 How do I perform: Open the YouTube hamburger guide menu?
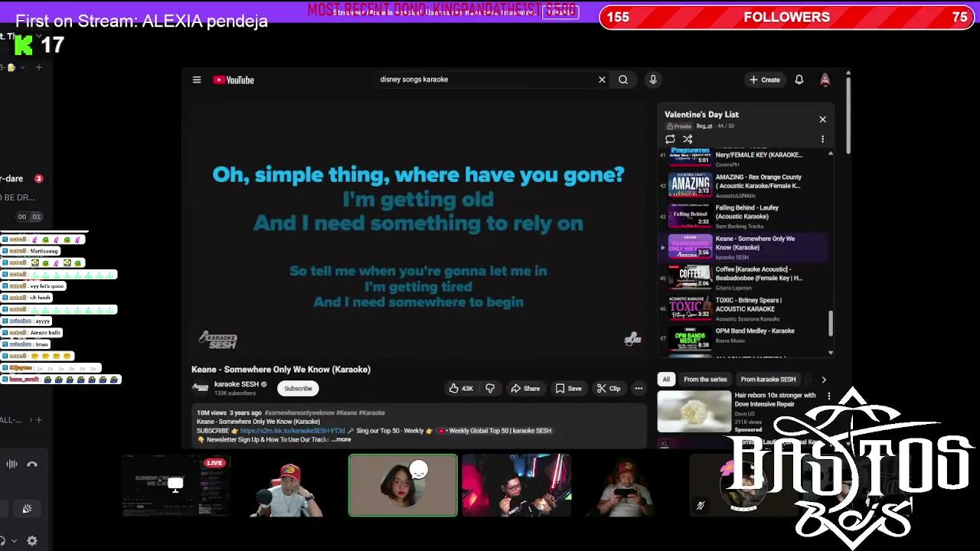point(197,80)
